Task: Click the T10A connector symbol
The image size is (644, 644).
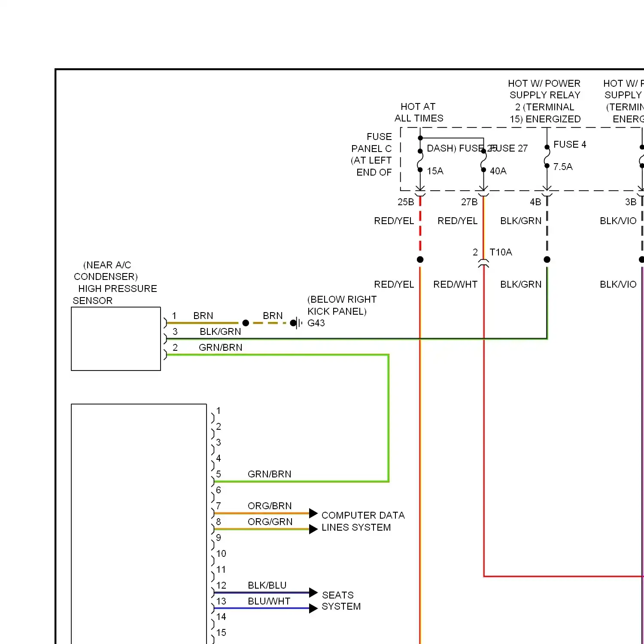Action: pyautogui.click(x=483, y=263)
